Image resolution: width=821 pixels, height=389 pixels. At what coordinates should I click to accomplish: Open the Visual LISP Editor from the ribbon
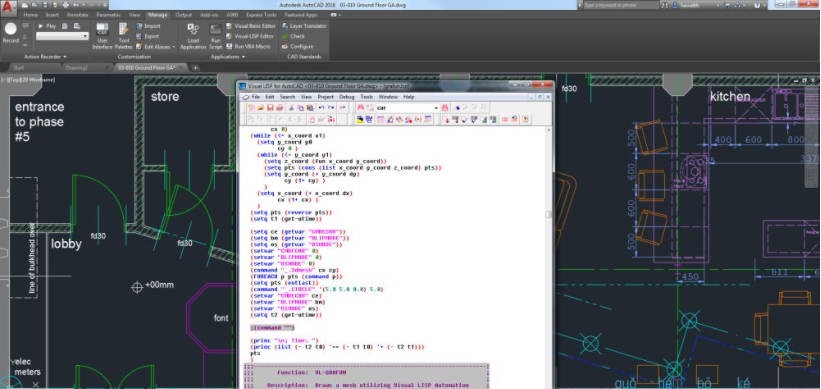250,36
